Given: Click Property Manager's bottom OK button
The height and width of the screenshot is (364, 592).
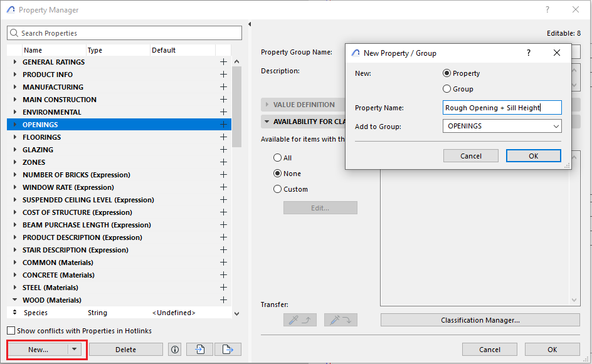Looking at the screenshot, I should click(552, 350).
